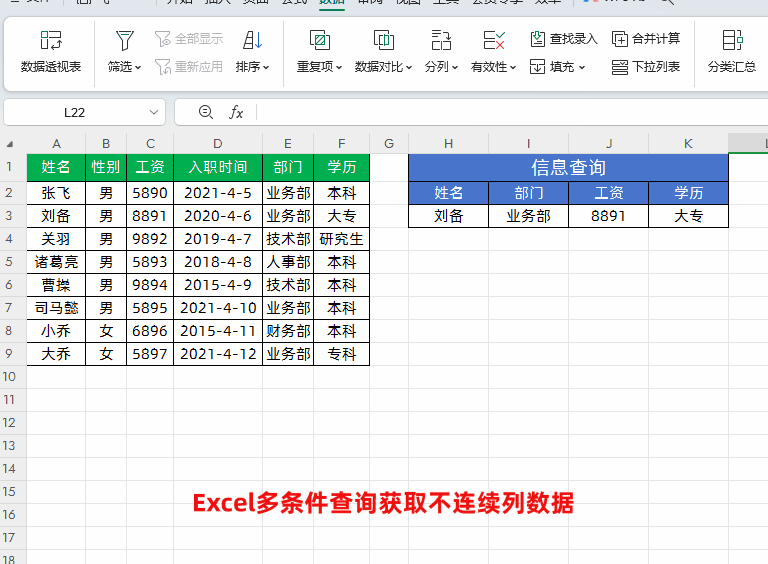The width and height of the screenshot is (768, 564).
Task: Click the 合并计算 consolidate button
Action: click(646, 39)
